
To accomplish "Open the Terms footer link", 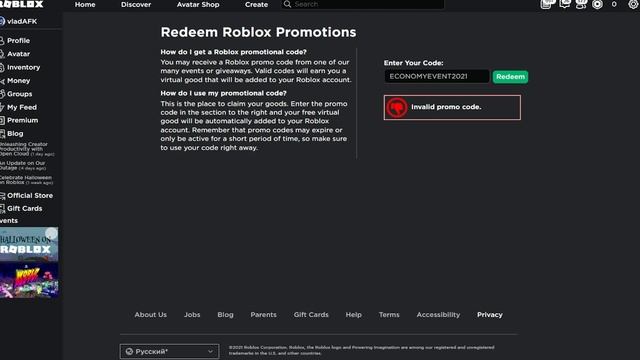I will pyautogui.click(x=389, y=315).
